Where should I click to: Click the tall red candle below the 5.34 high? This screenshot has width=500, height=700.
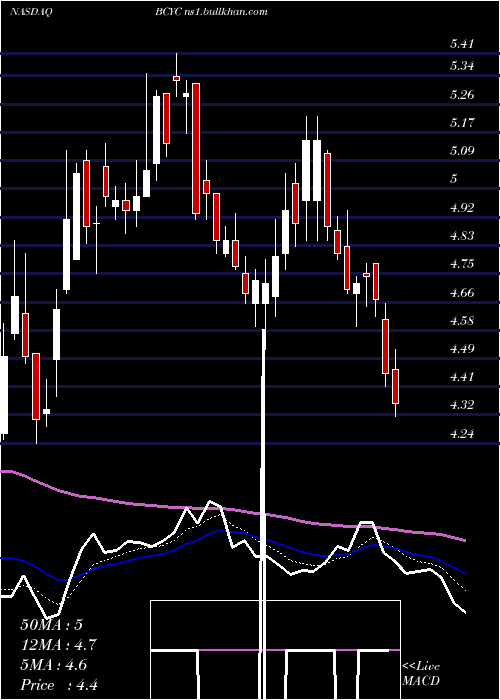click(196, 148)
